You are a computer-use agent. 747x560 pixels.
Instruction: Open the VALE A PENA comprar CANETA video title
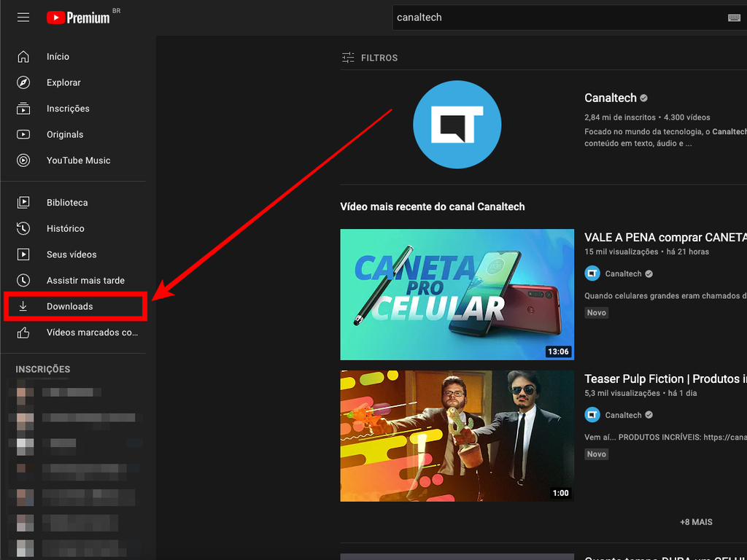pyautogui.click(x=665, y=237)
